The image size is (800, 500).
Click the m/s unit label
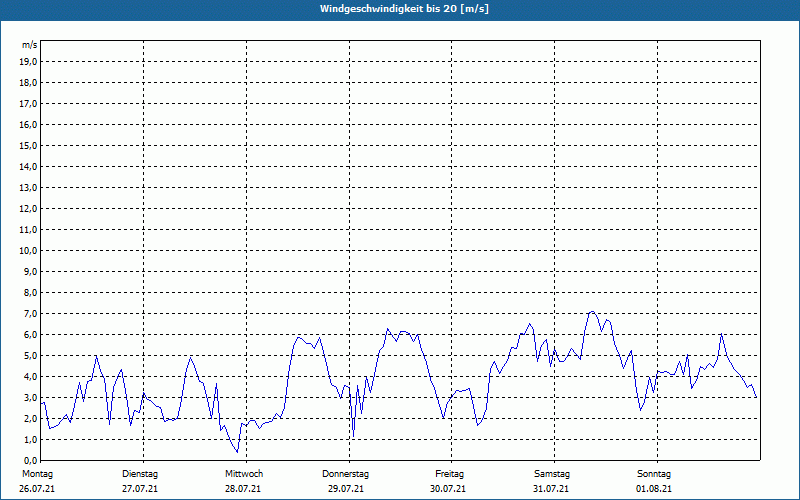30,45
